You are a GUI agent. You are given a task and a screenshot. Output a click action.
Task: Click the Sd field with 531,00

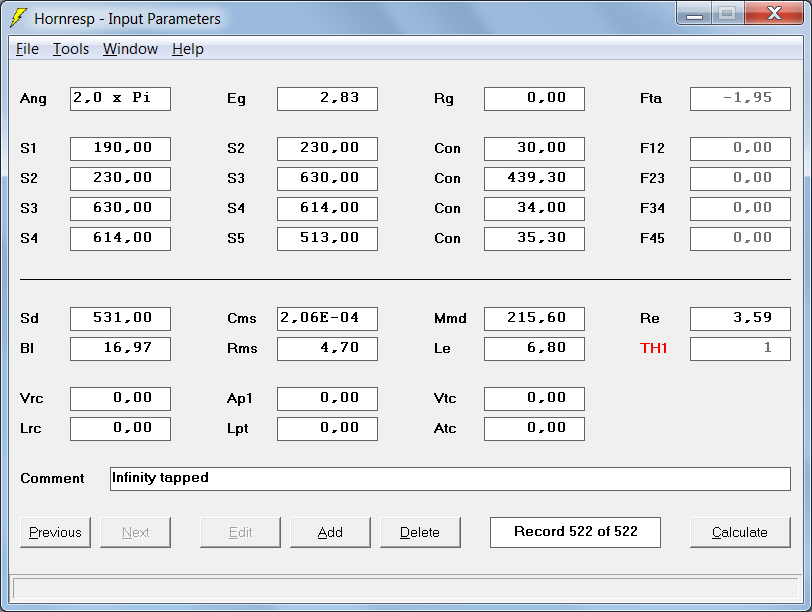coord(120,319)
